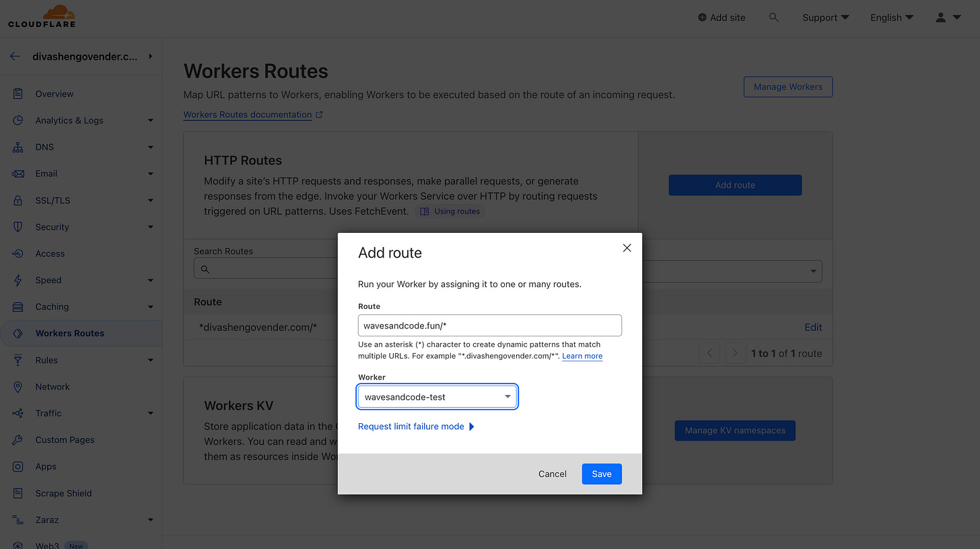Screen dimensions: 980x549
Task: Click the Speed lightning bolt icon
Action: [x=18, y=280]
